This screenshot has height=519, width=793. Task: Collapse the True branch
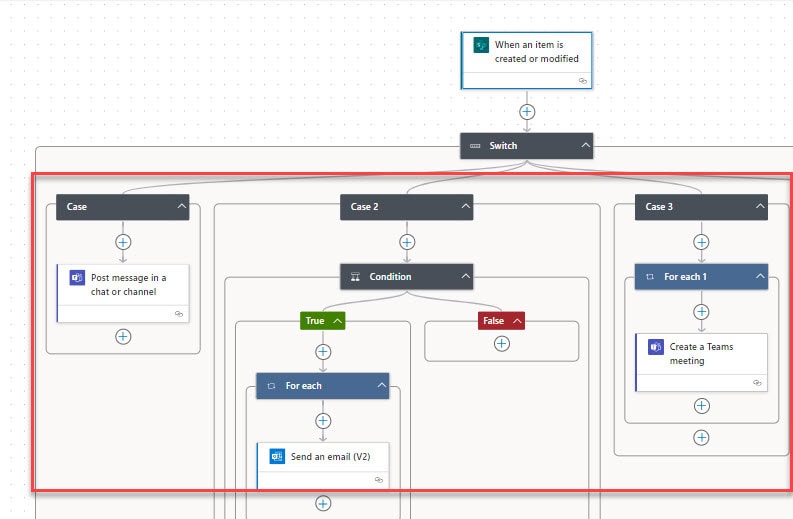[x=337, y=321]
